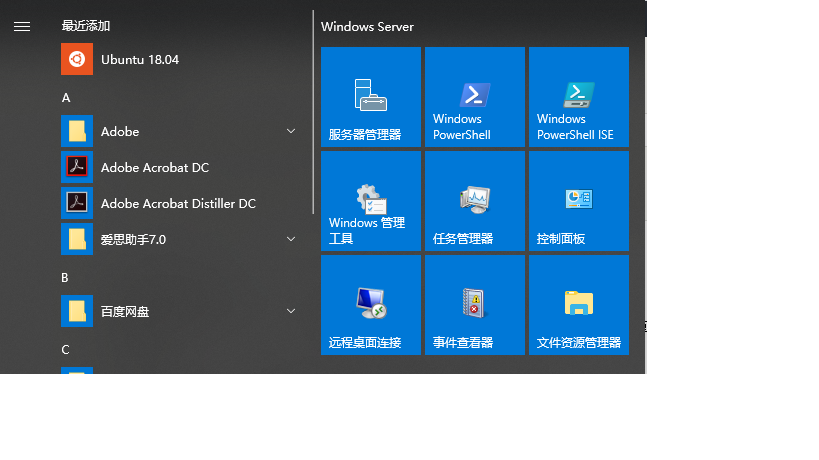
Task: Expand the Adobe folder chevron
Action: (291, 131)
